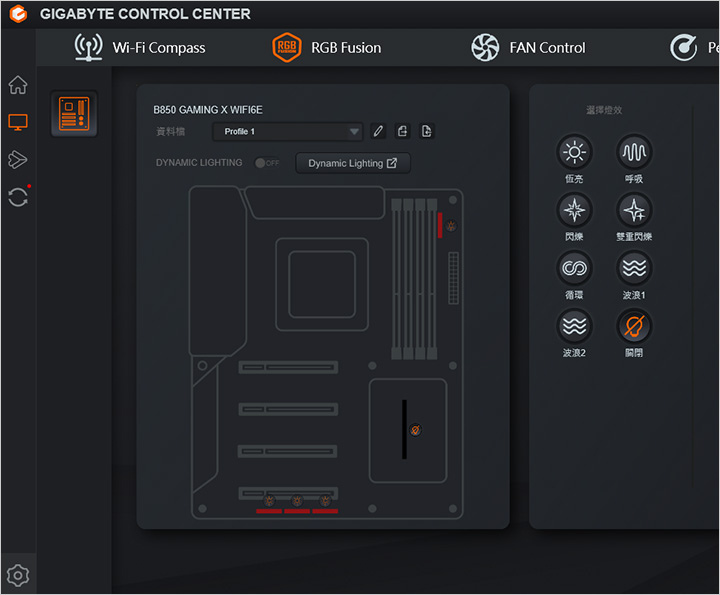Click the GIGABYTE CONTROL CENTER title
This screenshot has width=720, height=595.
tap(145, 14)
